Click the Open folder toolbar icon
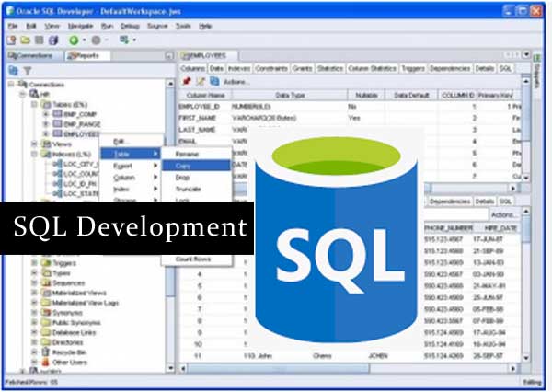Image resolution: width=552 pixels, height=392 pixels. coord(25,40)
